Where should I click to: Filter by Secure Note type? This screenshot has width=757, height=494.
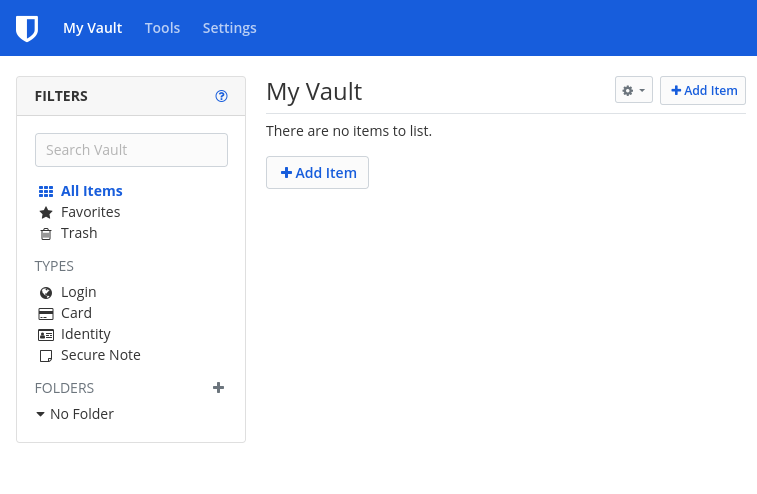pos(101,355)
